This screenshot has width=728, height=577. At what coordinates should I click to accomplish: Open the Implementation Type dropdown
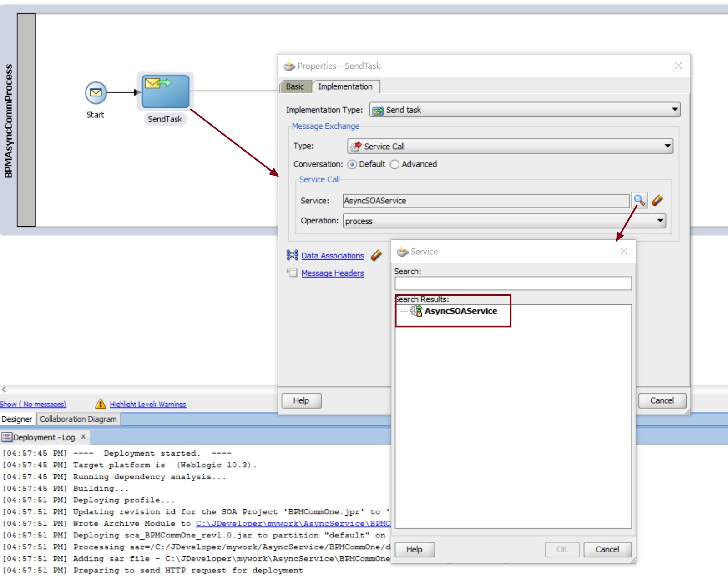click(674, 110)
